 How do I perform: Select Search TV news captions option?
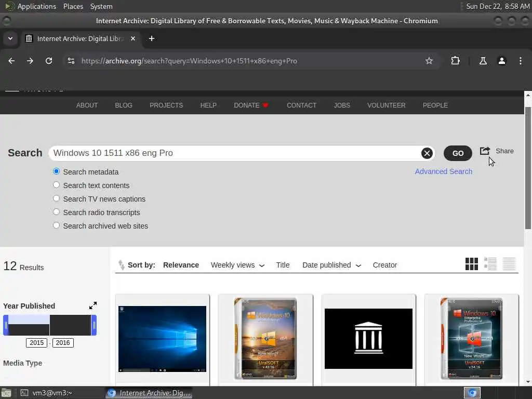pyautogui.click(x=56, y=198)
